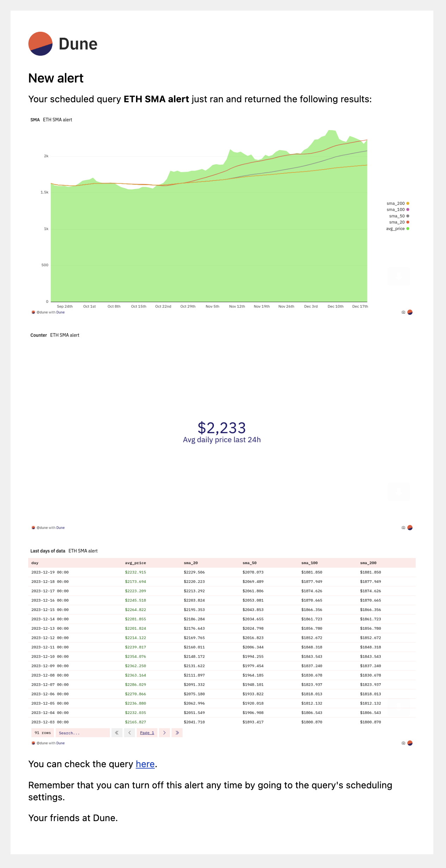Click the camera icon under the SMA chart
Viewport: 446px width, 868px height.
click(403, 312)
